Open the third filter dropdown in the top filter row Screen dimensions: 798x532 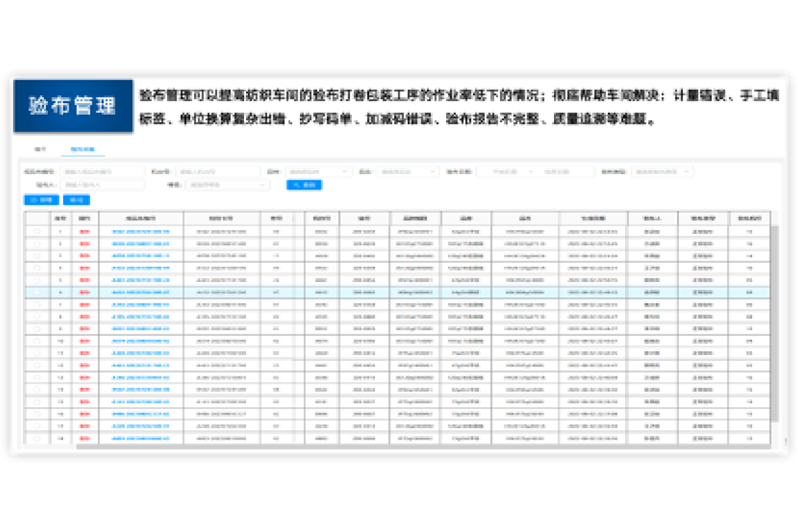(x=318, y=172)
